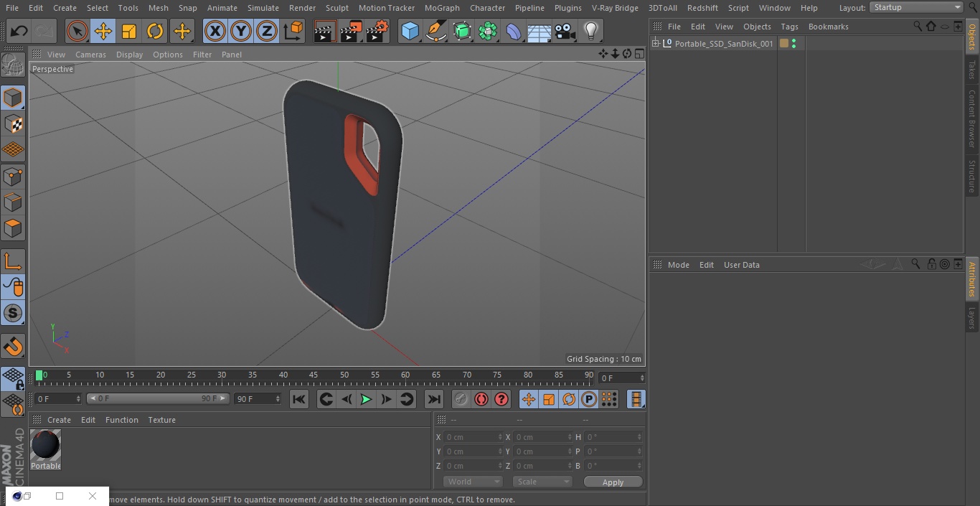Screen dimensions: 980x506
Task: Open the timeline window film icon
Action: coord(636,399)
